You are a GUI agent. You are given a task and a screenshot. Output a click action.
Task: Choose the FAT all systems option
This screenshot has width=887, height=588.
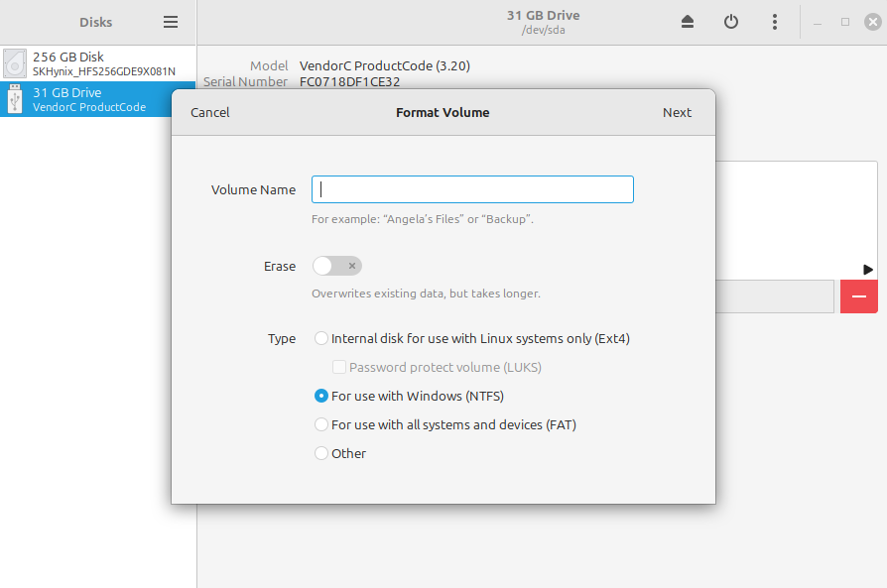click(321, 424)
